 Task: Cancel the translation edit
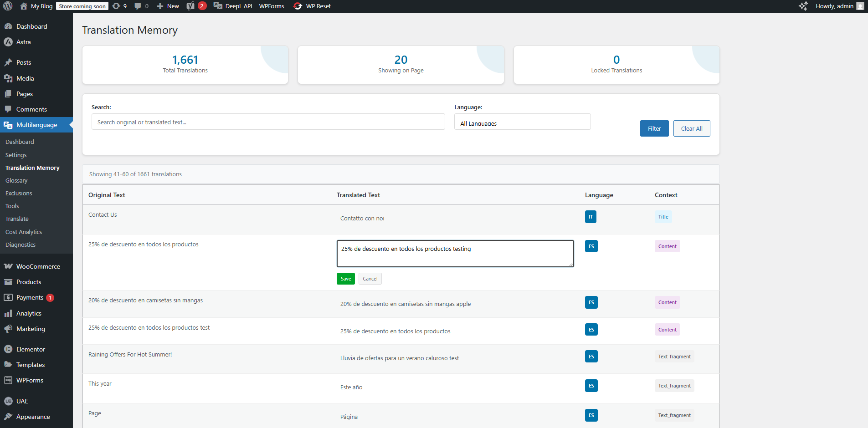[370, 279]
